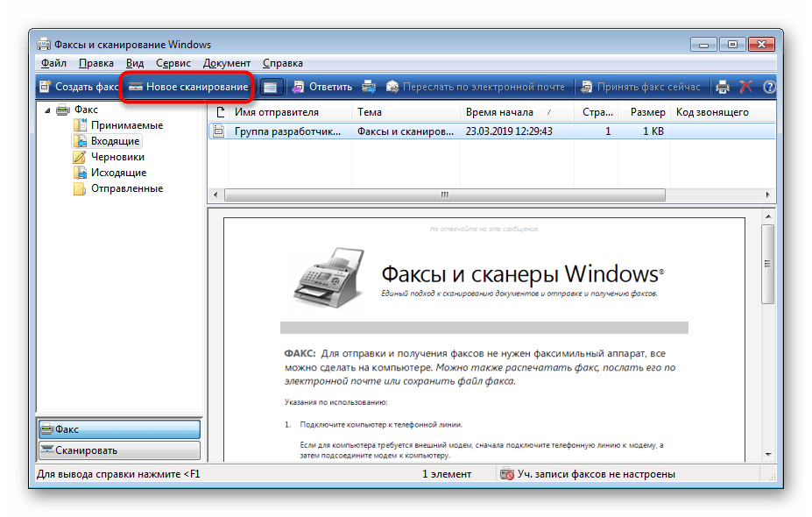This screenshot has width=812, height=517.
Task: Open the Правка menu
Action: (95, 63)
